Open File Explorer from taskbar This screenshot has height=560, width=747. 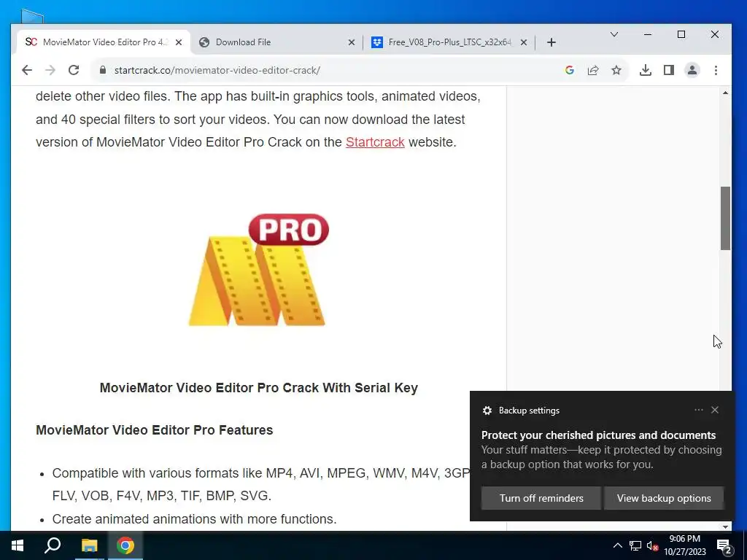coord(89,545)
